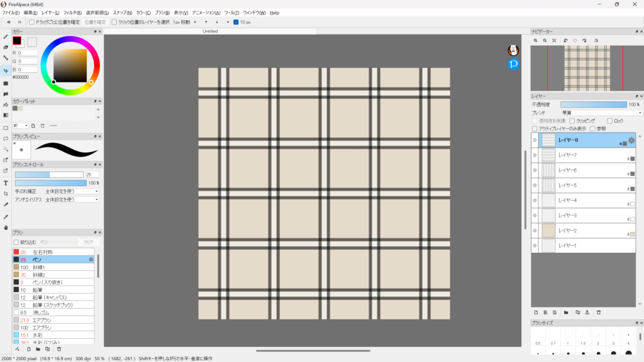Click the クリア button in brush panel

point(88,242)
